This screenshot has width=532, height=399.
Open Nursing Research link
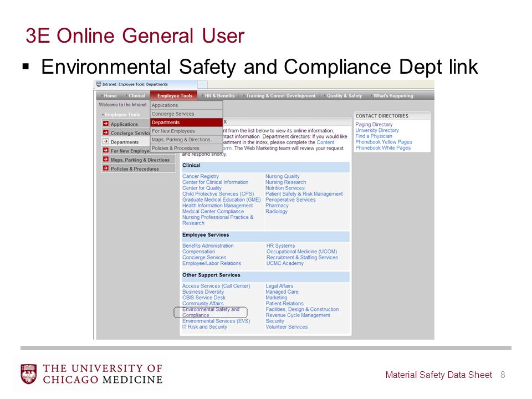coord(286,182)
